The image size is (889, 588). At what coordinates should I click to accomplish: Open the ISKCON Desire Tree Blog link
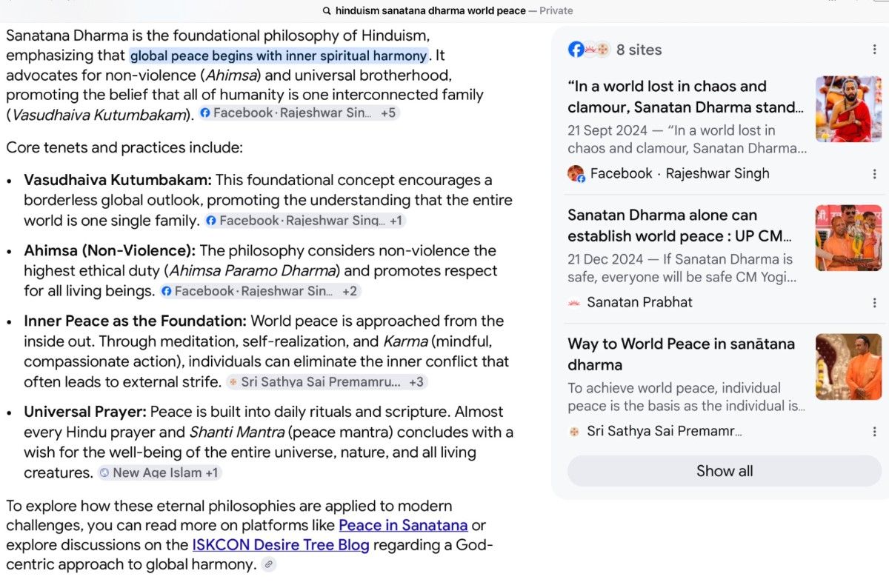(281, 545)
